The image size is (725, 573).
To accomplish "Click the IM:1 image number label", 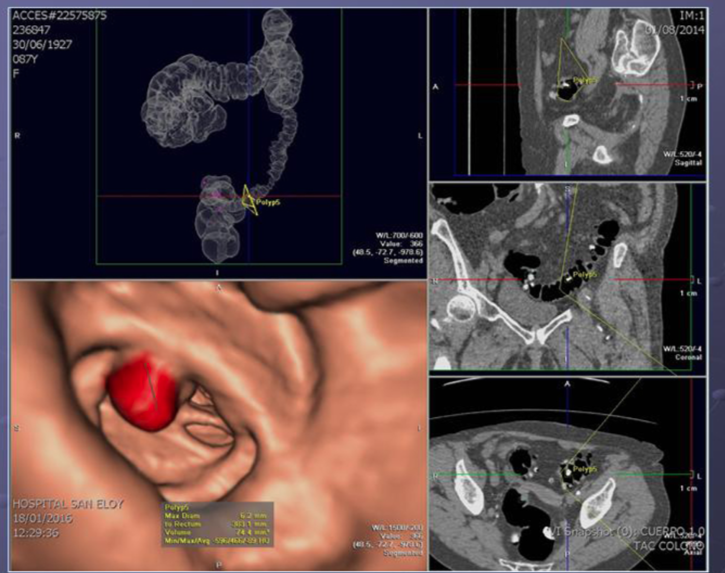I will pos(691,16).
